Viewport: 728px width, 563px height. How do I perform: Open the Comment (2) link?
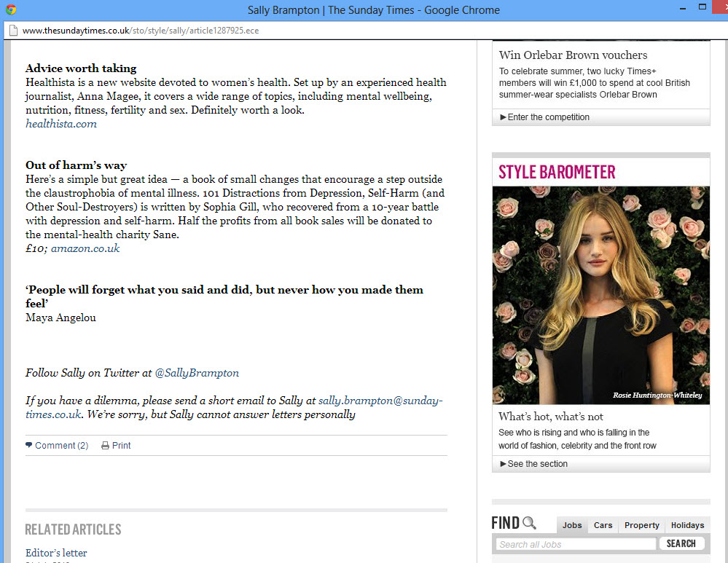[x=62, y=446]
